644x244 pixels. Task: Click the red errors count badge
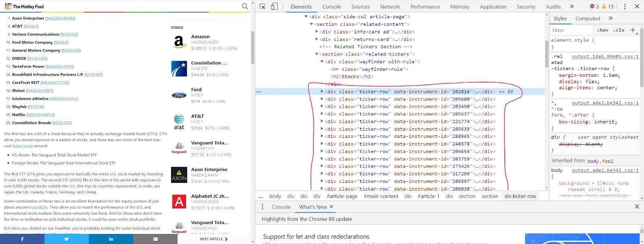[594, 6]
